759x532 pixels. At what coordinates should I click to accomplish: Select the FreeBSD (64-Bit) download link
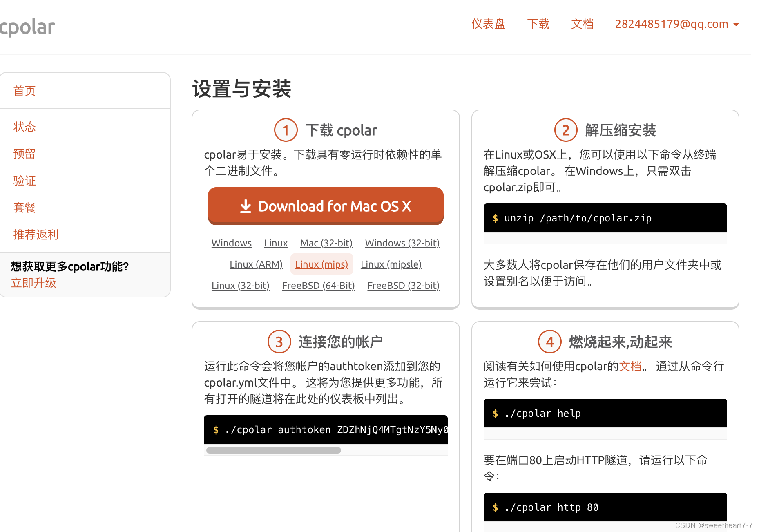(319, 286)
